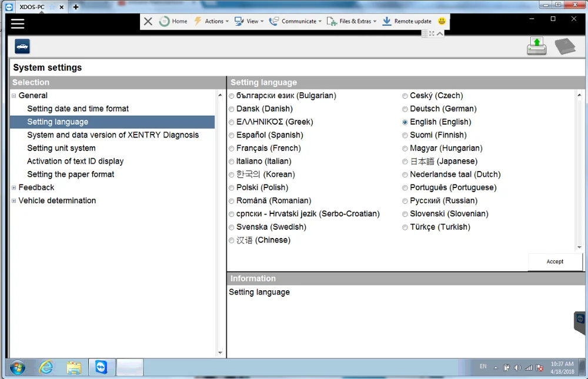Select the Chinese language radio button
The height and width of the screenshot is (379, 588).
[x=231, y=240]
